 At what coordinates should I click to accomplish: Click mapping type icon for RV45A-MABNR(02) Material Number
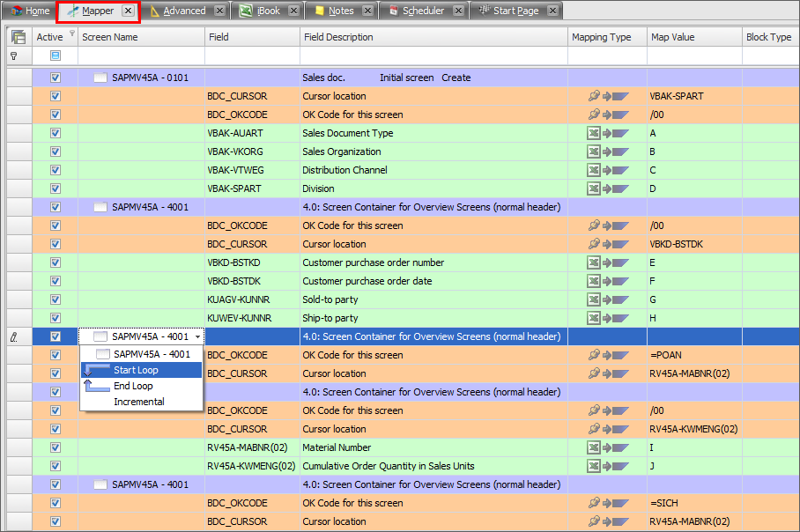(x=608, y=447)
